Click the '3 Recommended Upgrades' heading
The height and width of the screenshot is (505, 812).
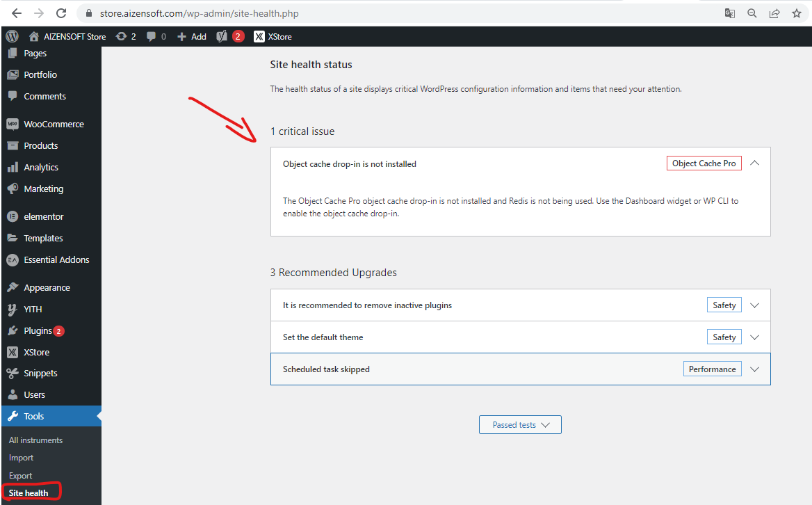[334, 273]
